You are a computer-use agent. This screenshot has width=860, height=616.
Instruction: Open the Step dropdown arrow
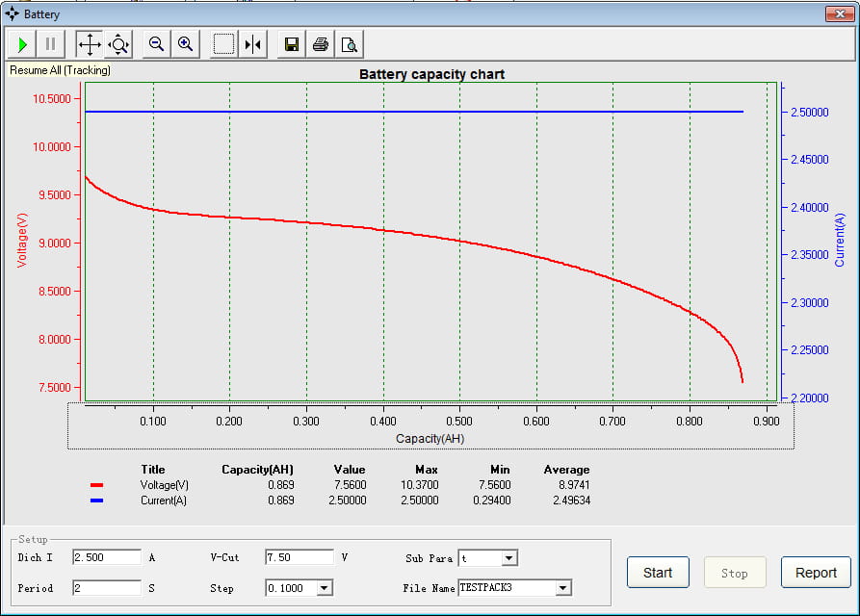click(325, 588)
